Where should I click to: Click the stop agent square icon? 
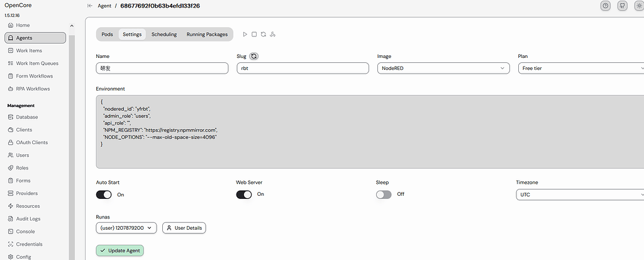point(254,35)
